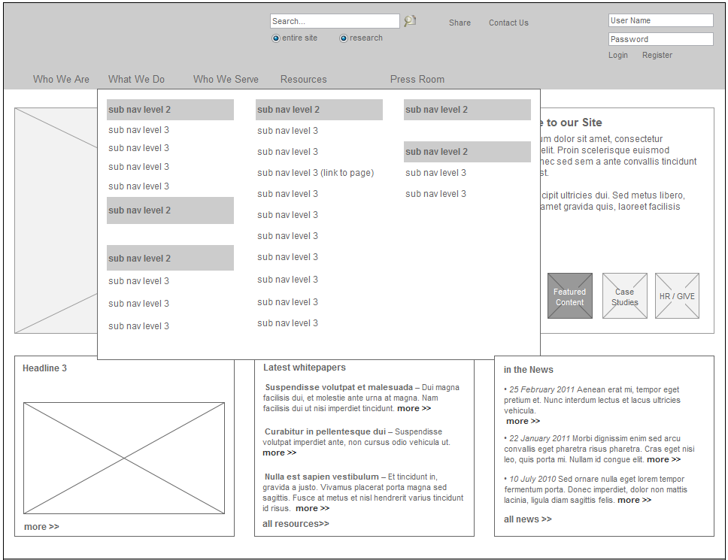Click the HR / GIVE thumbnail
This screenshot has height=560, width=728.
[677, 296]
